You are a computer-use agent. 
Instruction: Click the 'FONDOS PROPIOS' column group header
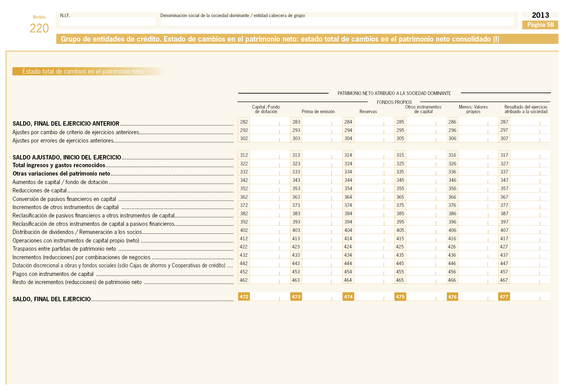pyautogui.click(x=394, y=102)
